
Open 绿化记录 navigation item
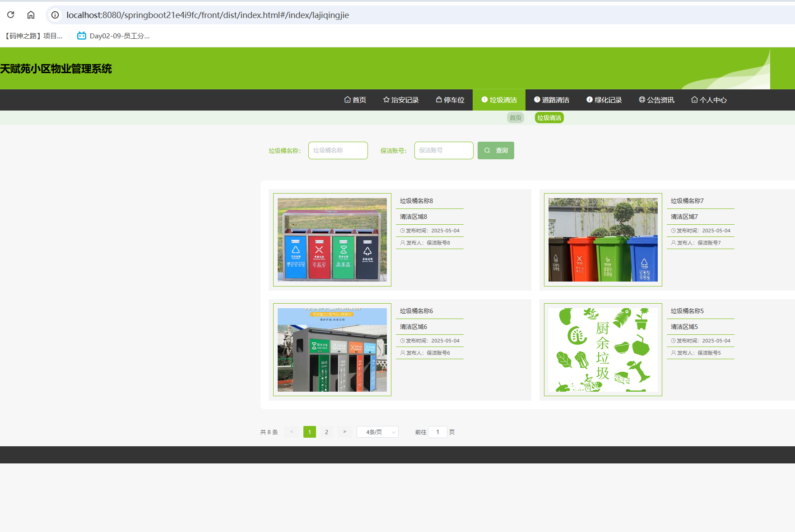click(604, 100)
